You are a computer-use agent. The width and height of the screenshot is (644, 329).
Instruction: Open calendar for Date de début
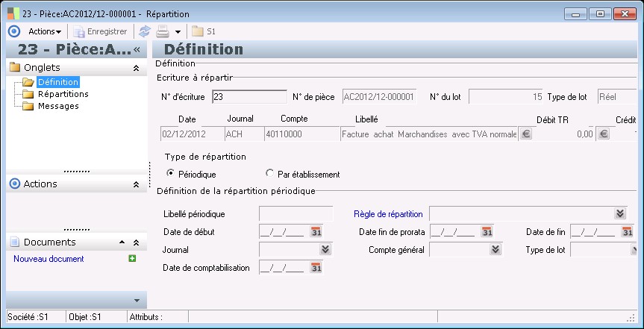pyautogui.click(x=316, y=232)
